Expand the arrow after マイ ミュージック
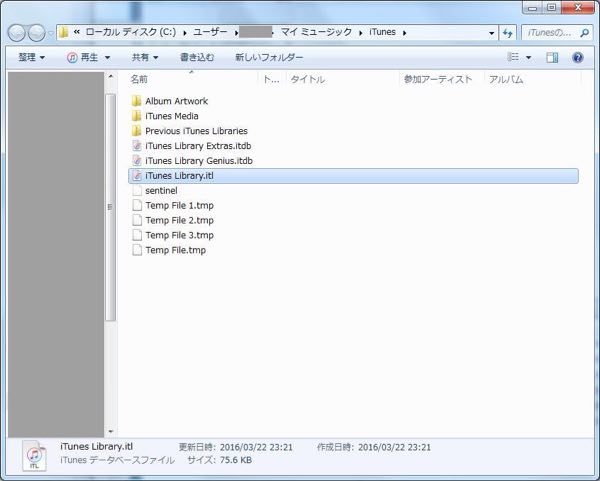 [360, 33]
